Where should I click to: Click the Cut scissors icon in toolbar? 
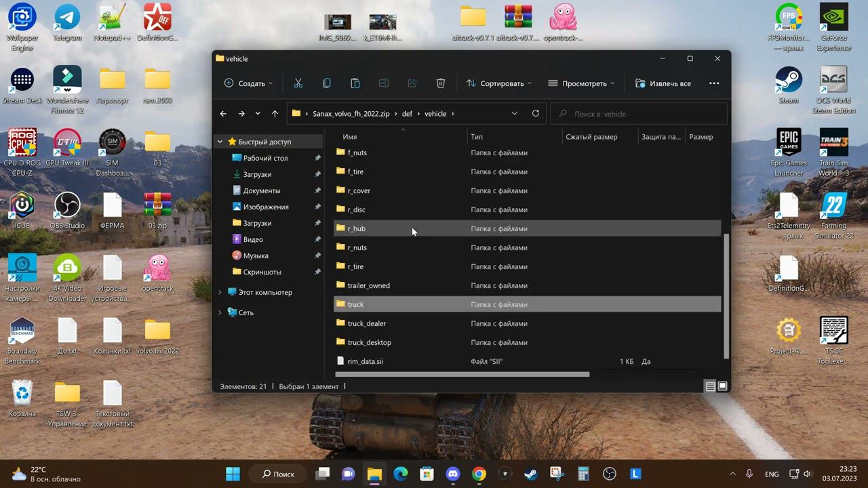pos(298,83)
